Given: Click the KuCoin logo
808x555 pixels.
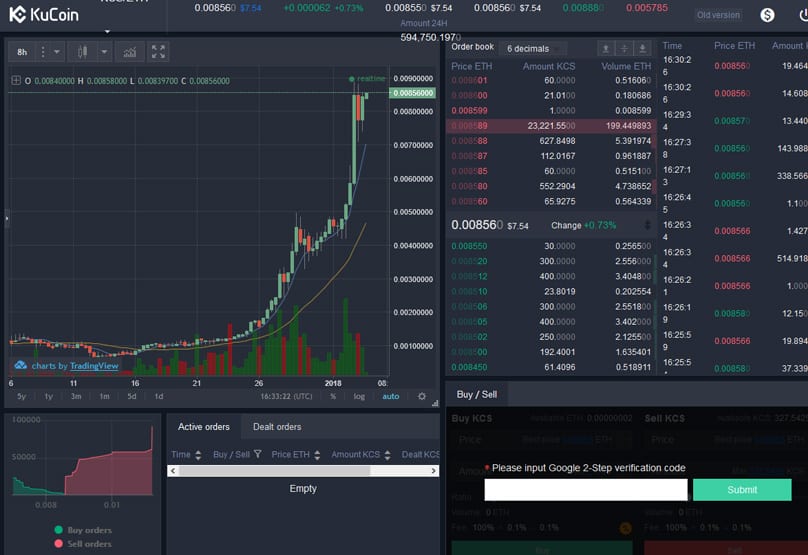Looking at the screenshot, I should coord(46,14).
